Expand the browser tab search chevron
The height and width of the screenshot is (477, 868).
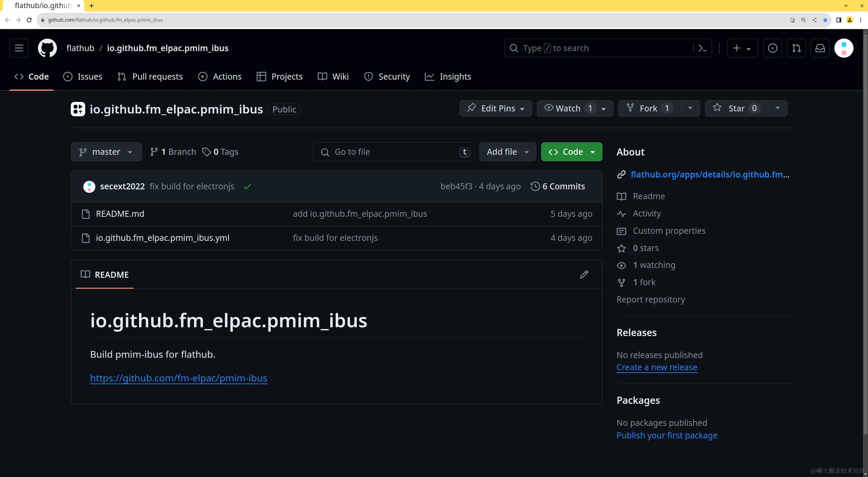846,6
